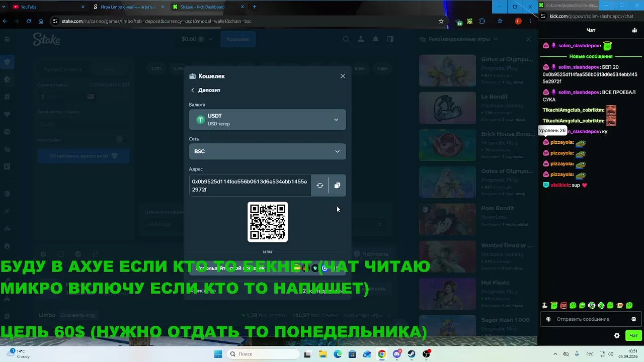The image size is (644, 362).
Task: Click the Kick chat message input
Action: point(591,319)
